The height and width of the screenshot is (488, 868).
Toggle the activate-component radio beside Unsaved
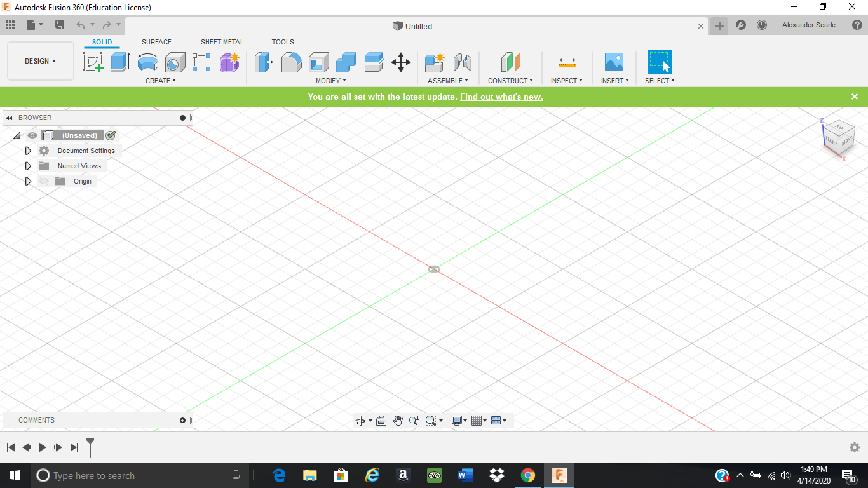[x=111, y=135]
